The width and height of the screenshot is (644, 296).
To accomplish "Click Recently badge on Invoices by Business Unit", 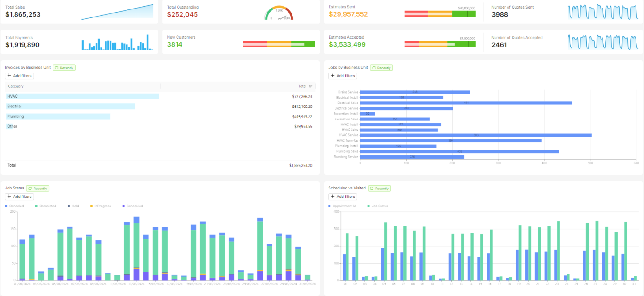I will 64,68.
